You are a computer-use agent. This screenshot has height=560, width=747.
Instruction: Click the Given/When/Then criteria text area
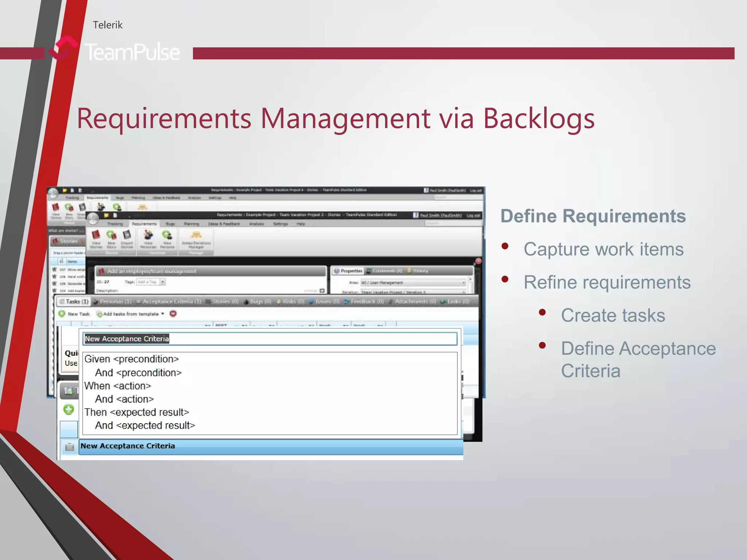(x=270, y=393)
